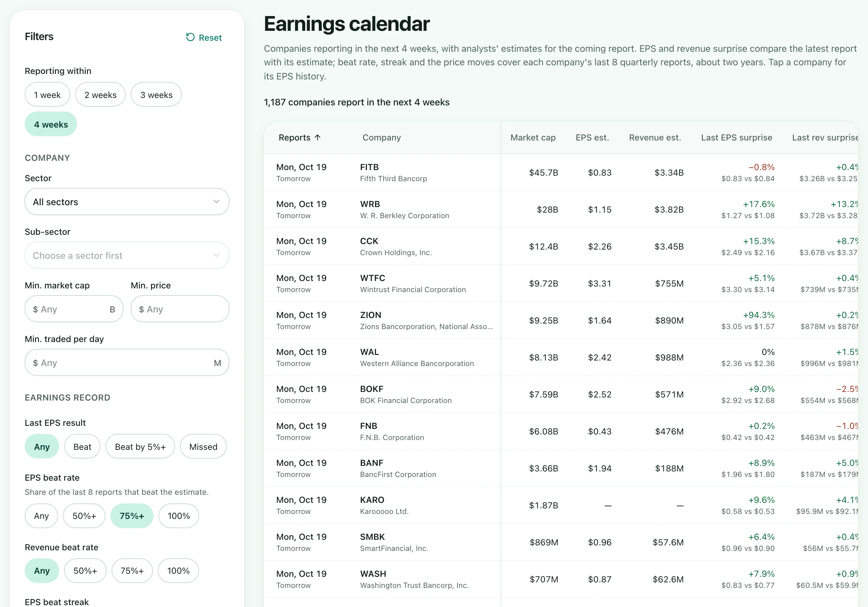Click the Min. price input field
This screenshot has width=868, height=607.
pyautogui.click(x=180, y=309)
